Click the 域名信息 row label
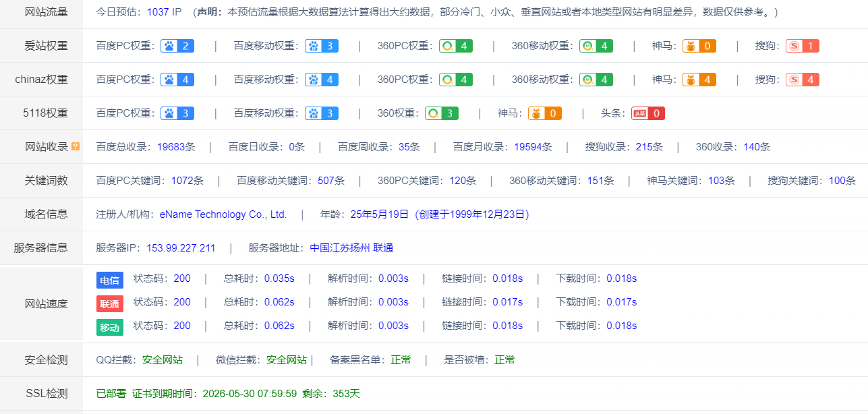The image size is (868, 414). (47, 214)
